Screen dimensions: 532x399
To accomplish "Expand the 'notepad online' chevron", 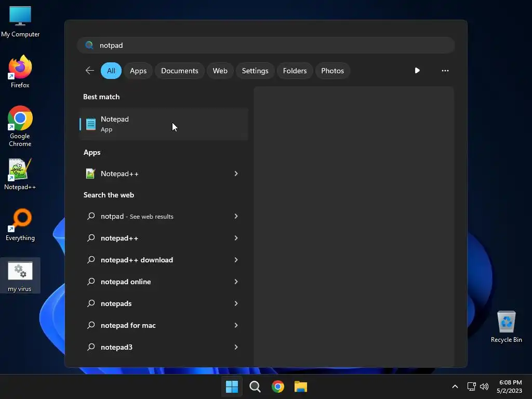I will pos(236,282).
